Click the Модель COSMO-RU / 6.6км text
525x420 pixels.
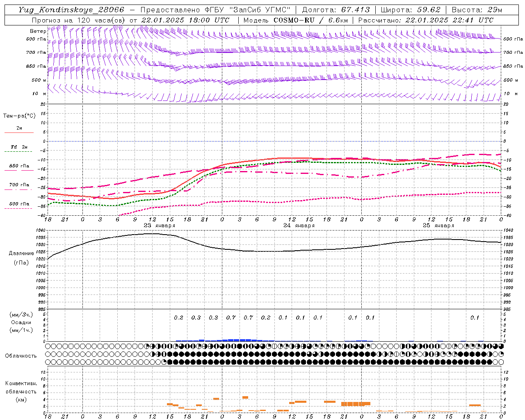(296, 20)
